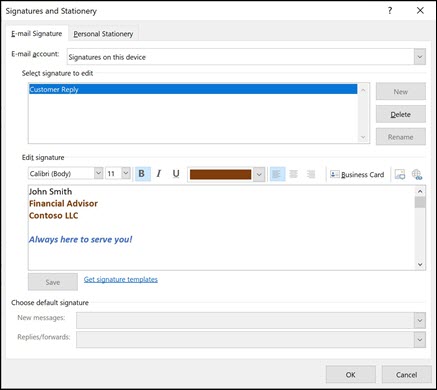Open the font size dropdown
The image size is (437, 390).
tap(126, 173)
